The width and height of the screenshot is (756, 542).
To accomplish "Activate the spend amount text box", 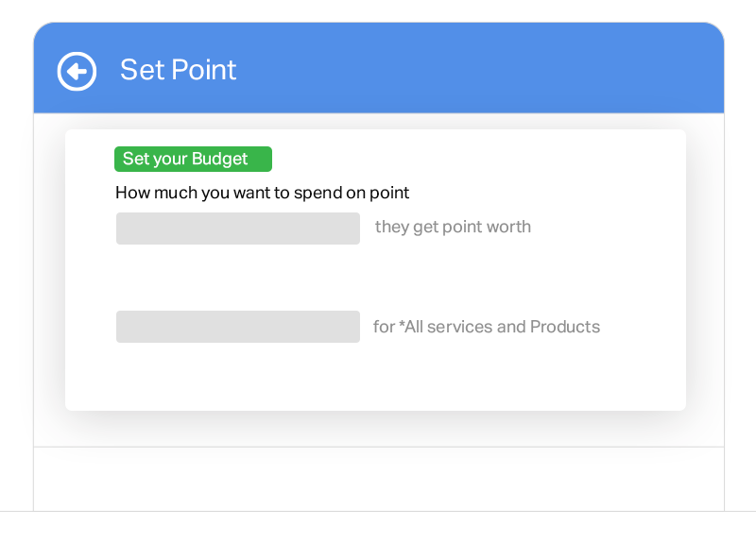I will pos(238,229).
